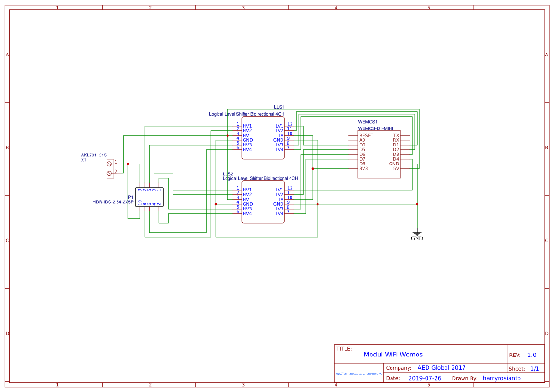The width and height of the screenshot is (554, 392).
Task: Click the 'Date:' field label
Action: pyautogui.click(x=393, y=378)
